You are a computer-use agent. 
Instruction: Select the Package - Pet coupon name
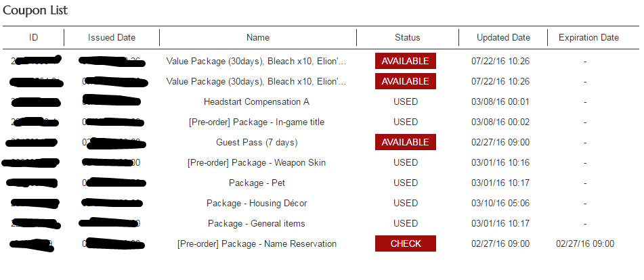(x=257, y=183)
